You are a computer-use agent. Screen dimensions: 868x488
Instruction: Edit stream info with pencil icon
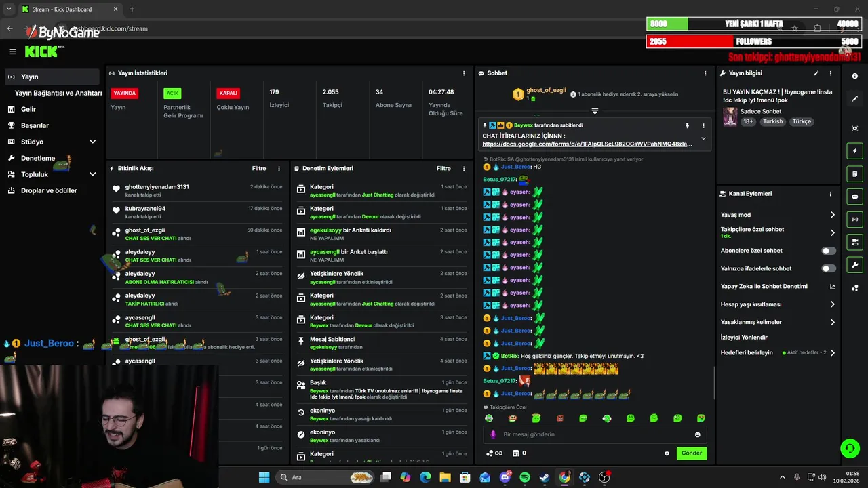tap(816, 73)
